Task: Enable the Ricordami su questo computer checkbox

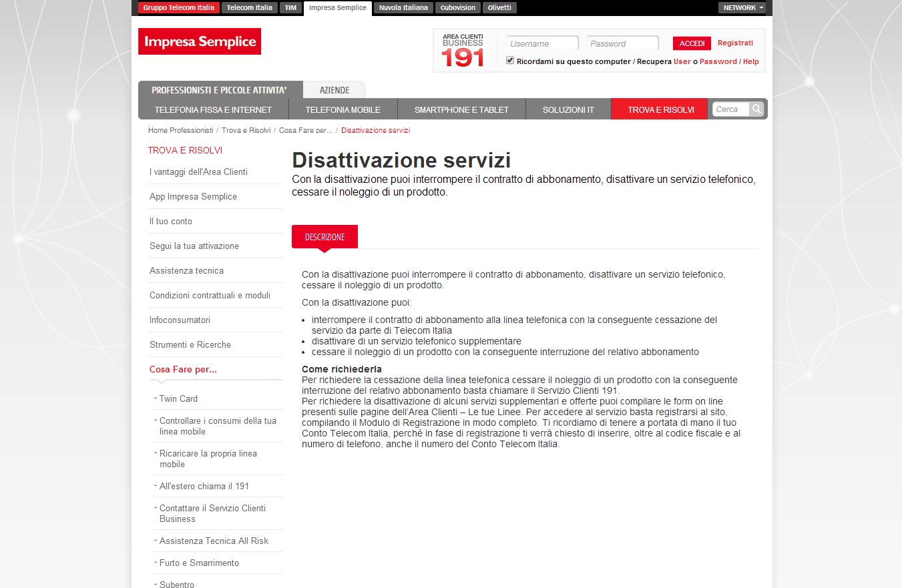Action: (x=509, y=60)
